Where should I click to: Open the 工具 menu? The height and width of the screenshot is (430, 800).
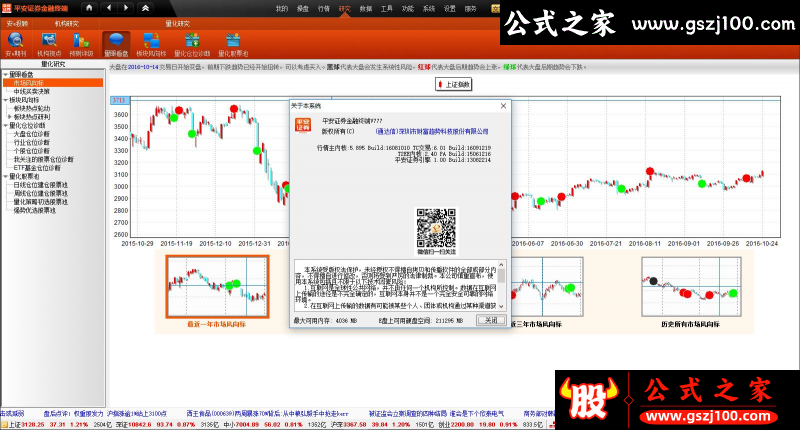tap(387, 9)
